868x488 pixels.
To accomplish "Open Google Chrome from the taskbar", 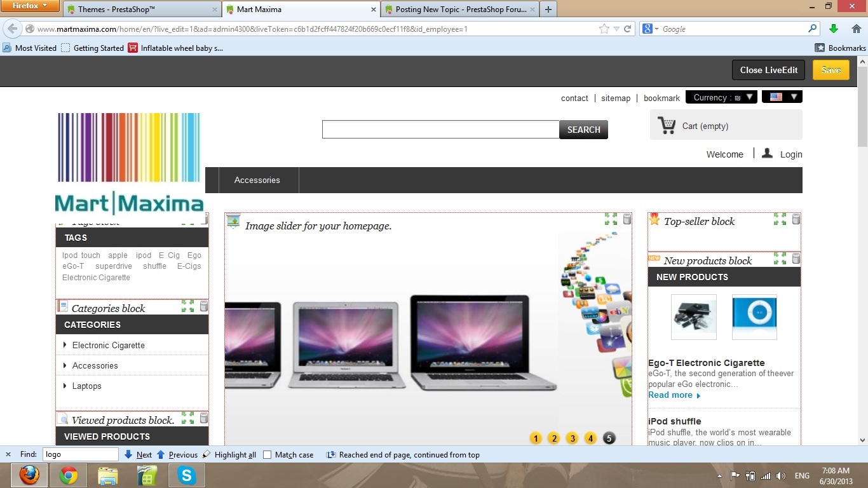I will tap(69, 475).
